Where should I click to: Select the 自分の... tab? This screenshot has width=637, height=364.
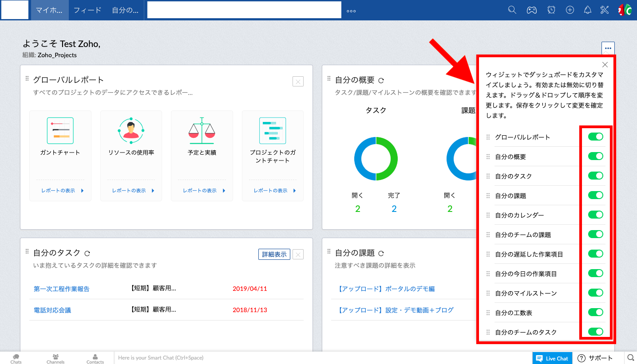pos(125,10)
